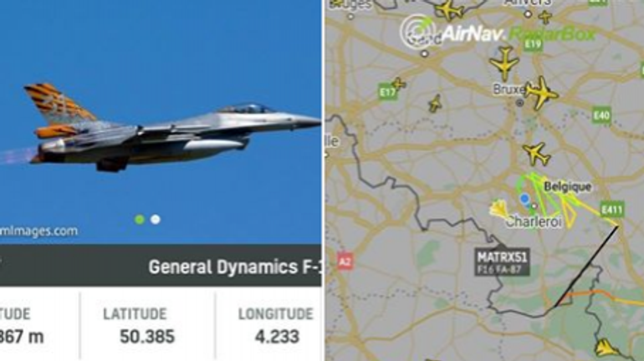This screenshot has width=644, height=361.
Task: Click the tracked F-16 aircraft near Charleroi
Action: pyautogui.click(x=499, y=209)
